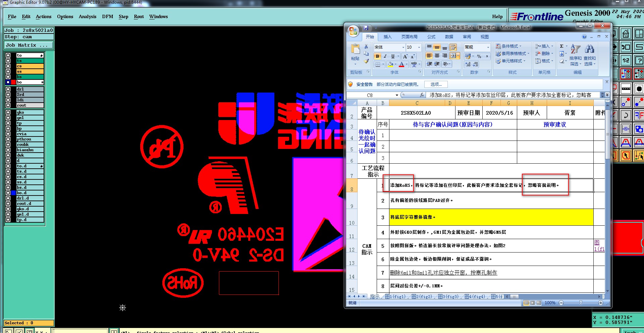Click the Genesis dimension spacing icon
This screenshot has width=644, height=333.
click(x=626, y=129)
